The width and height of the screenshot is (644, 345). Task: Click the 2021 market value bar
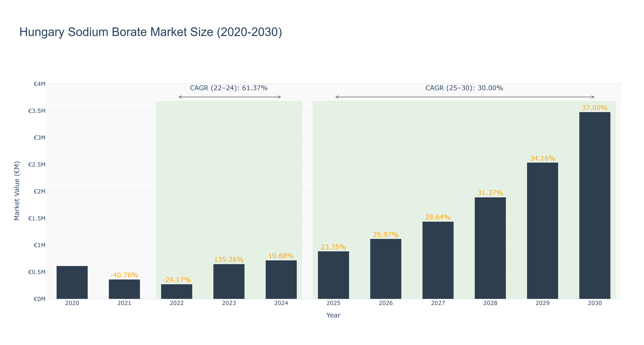pos(124,289)
